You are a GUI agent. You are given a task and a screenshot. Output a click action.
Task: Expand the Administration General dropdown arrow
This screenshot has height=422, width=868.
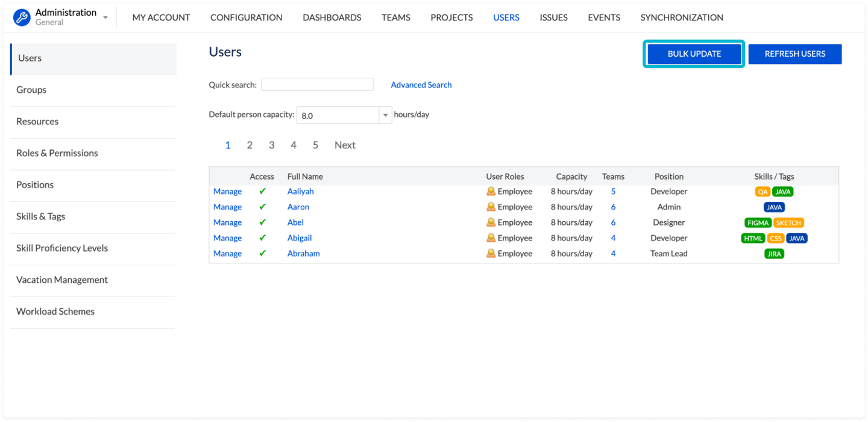105,18
